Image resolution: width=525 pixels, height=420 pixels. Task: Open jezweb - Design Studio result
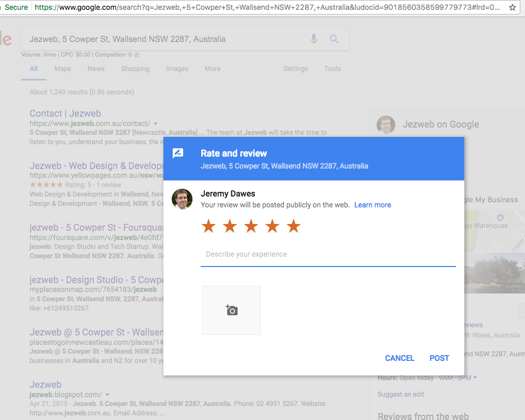(96, 280)
